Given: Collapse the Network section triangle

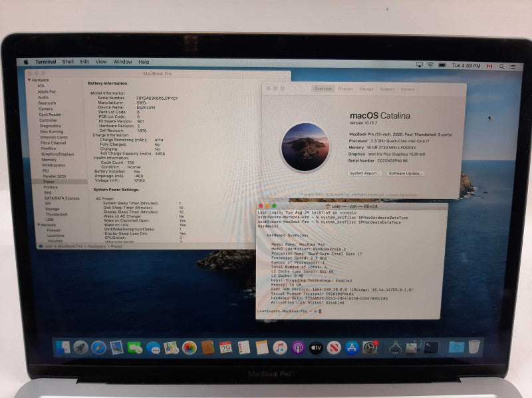Looking at the screenshot, I should [x=39, y=225].
